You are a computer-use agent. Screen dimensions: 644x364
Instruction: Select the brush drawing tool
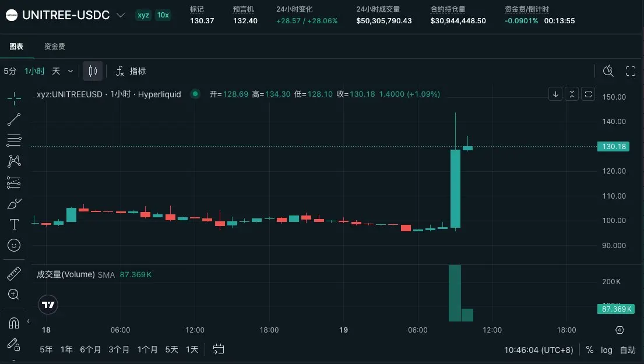[14, 203]
